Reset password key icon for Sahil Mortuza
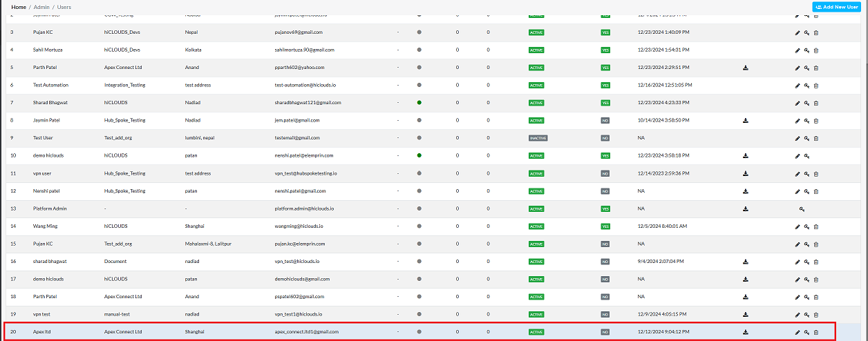The width and height of the screenshot is (868, 341). [x=806, y=50]
